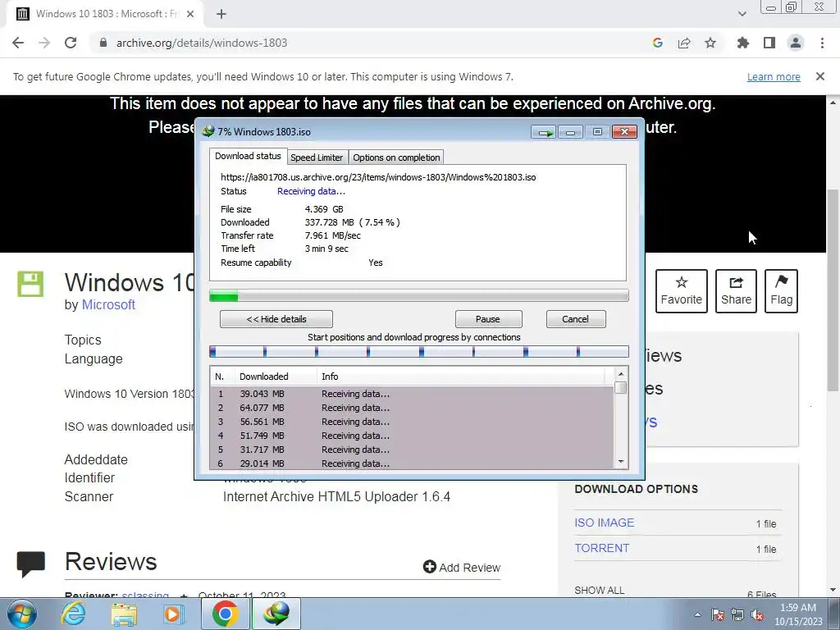
Task: Cancel the download
Action: 576,319
